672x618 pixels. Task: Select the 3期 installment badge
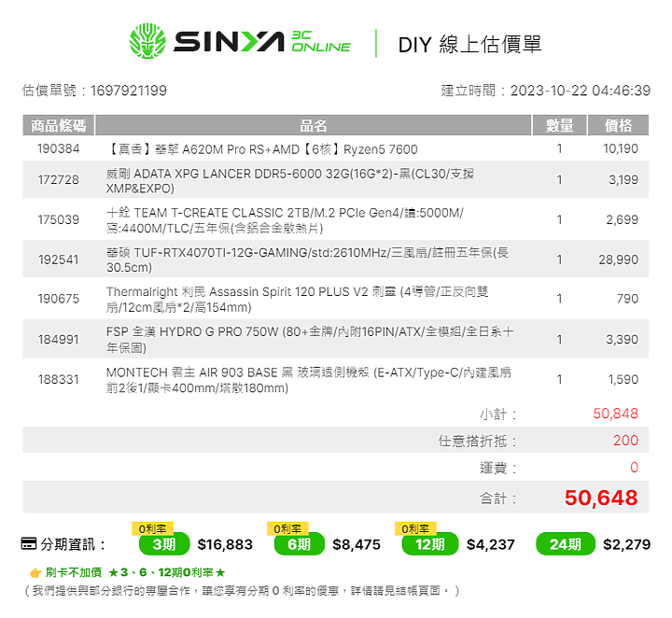[164, 544]
